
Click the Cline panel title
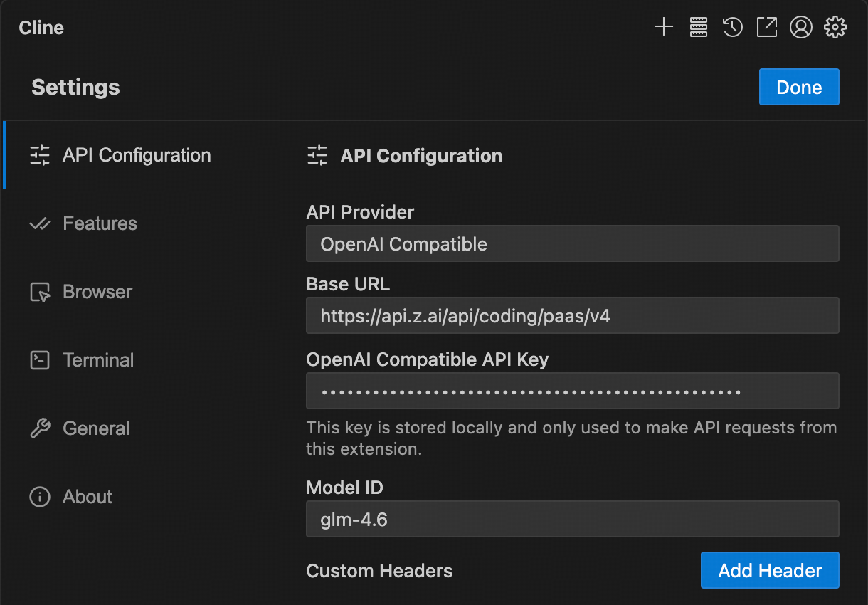click(41, 28)
